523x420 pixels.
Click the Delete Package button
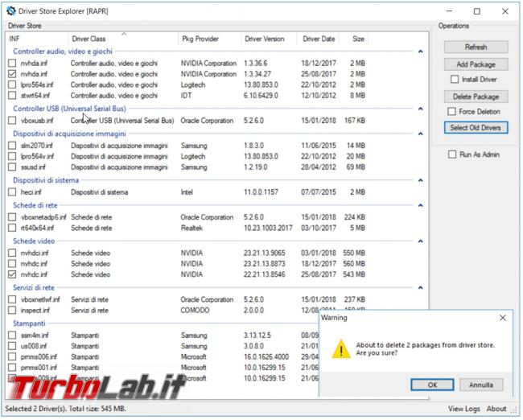[x=476, y=97]
